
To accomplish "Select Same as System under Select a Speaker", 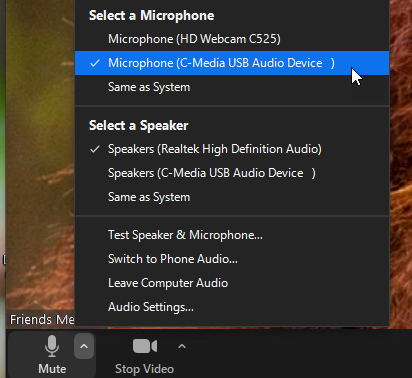I will 232,197.
